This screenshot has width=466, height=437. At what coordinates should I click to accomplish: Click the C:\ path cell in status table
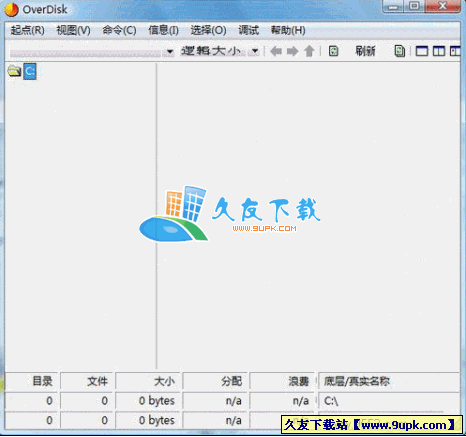[x=389, y=401]
